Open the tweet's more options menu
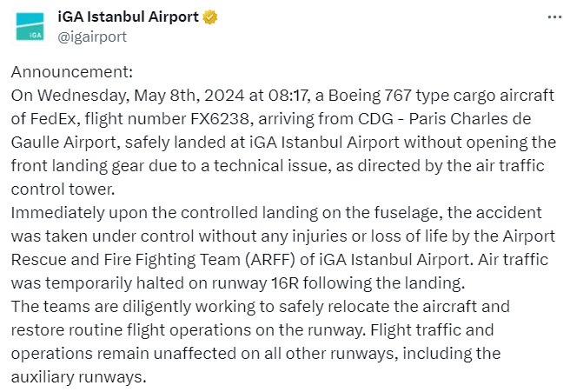Image resolution: width=570 pixels, height=392 pixels. pos(553,17)
